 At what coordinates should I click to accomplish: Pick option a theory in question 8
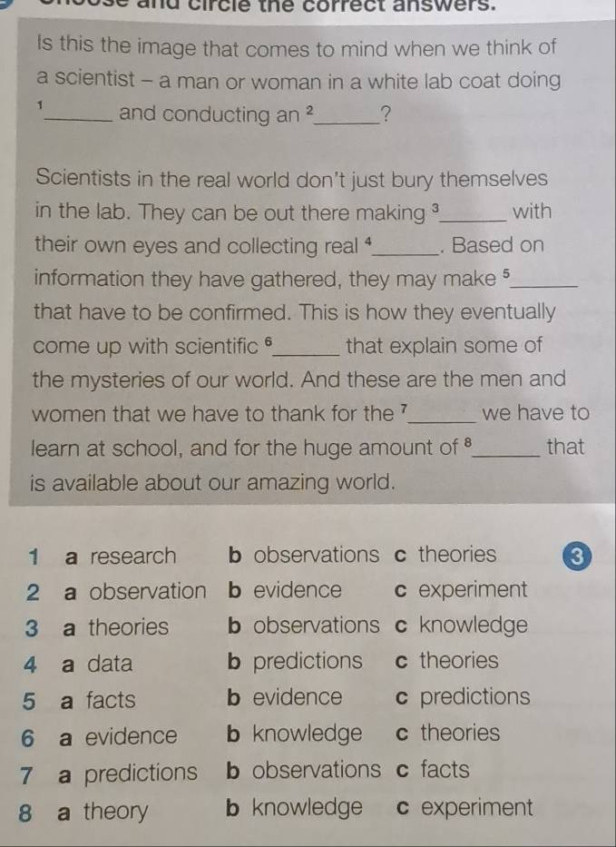(x=102, y=812)
